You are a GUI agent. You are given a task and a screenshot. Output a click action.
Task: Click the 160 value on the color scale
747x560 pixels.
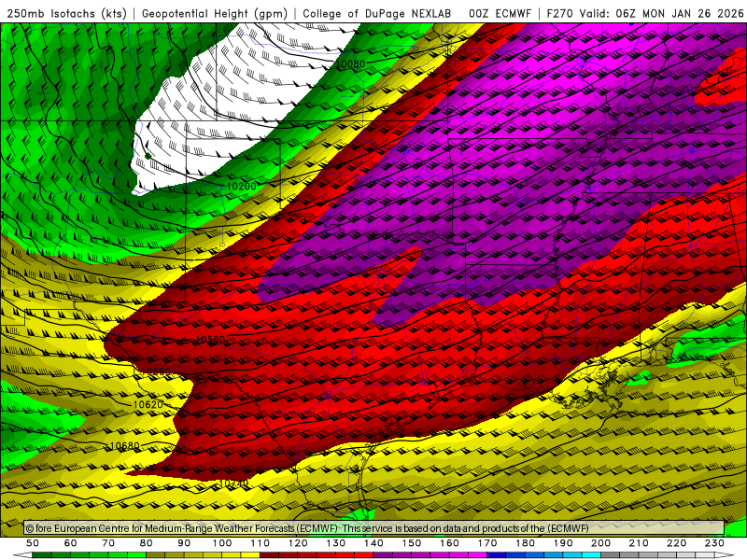tap(449, 543)
